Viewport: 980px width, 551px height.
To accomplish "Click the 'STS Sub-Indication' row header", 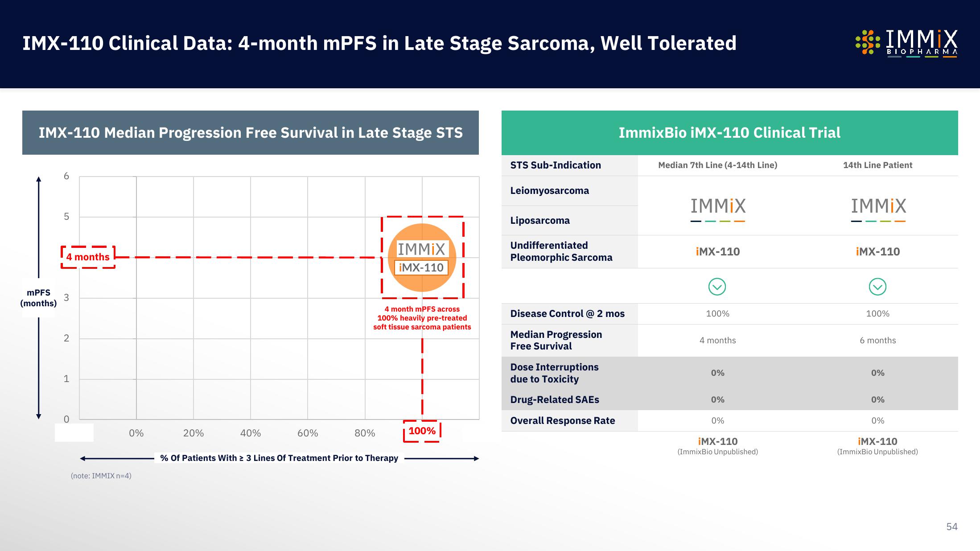I will pos(556,165).
